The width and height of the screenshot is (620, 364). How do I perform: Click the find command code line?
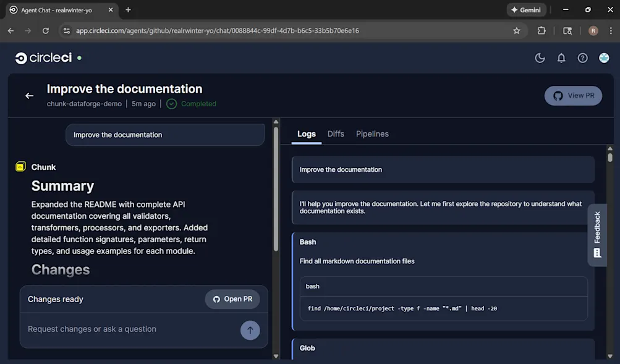pos(402,308)
